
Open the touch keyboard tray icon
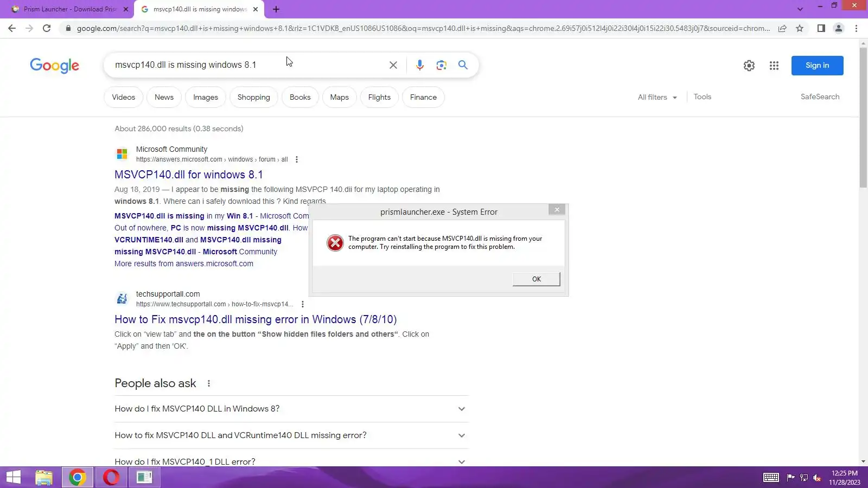coord(771,478)
